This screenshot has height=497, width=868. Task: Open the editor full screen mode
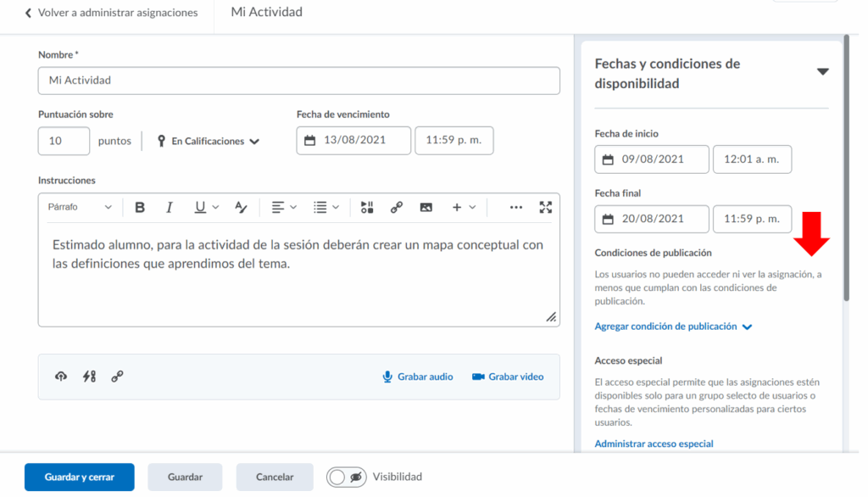pos(546,208)
